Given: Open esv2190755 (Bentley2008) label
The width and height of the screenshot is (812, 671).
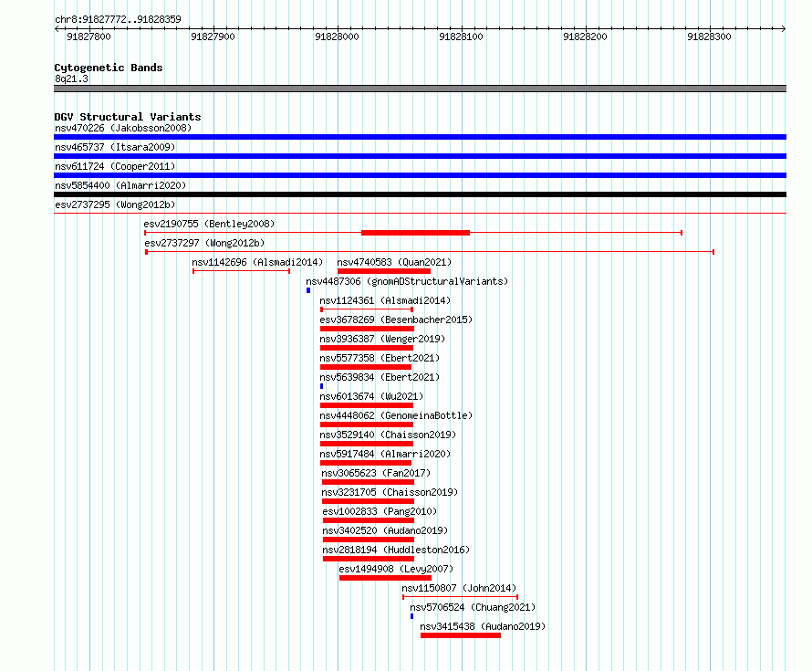Looking at the screenshot, I should 209,224.
